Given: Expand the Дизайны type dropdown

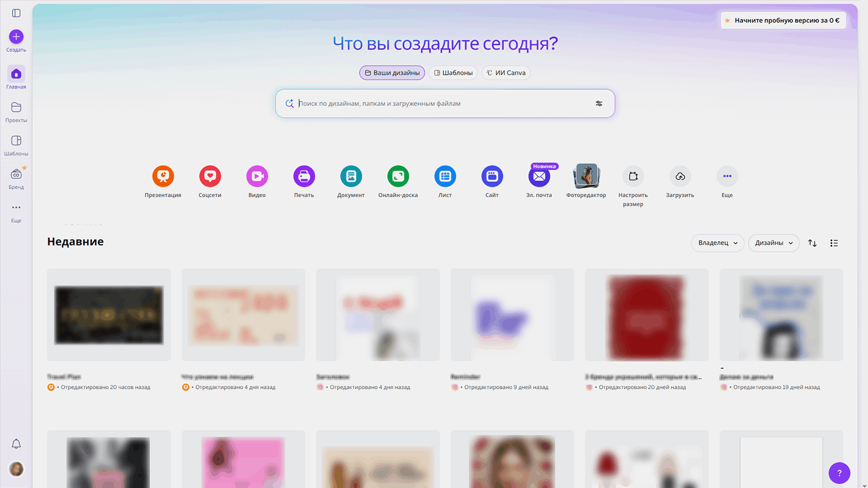Looking at the screenshot, I should [x=773, y=243].
